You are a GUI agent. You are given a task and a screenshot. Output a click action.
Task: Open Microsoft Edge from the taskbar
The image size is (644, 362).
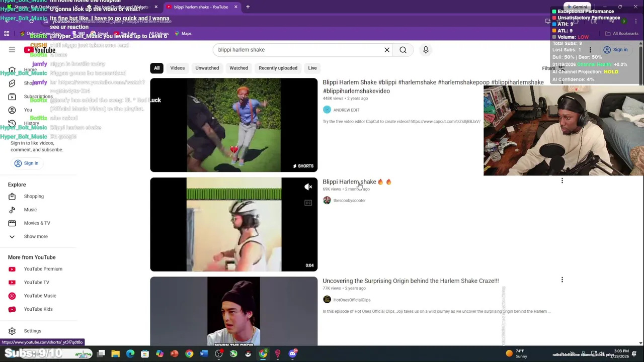click(x=130, y=354)
